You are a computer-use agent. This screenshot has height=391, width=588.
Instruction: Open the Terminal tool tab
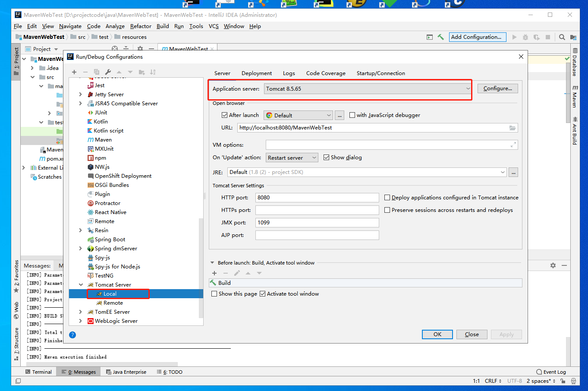(x=38, y=372)
